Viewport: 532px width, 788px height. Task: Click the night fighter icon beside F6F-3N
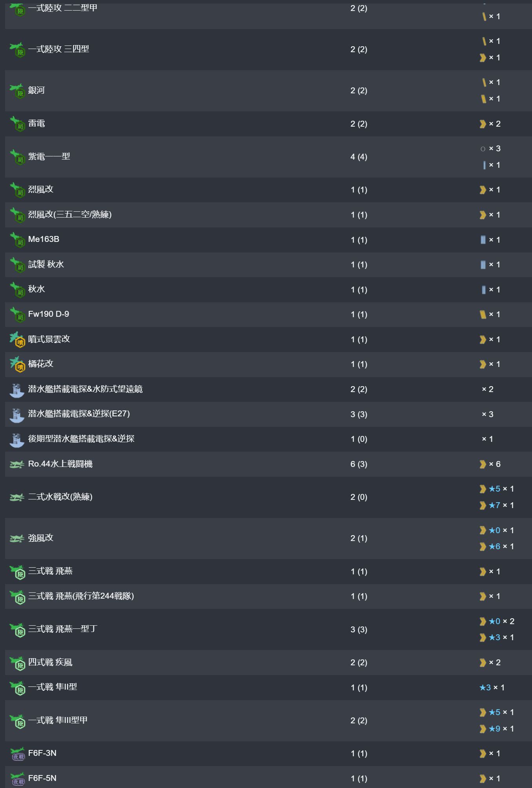tap(17, 754)
